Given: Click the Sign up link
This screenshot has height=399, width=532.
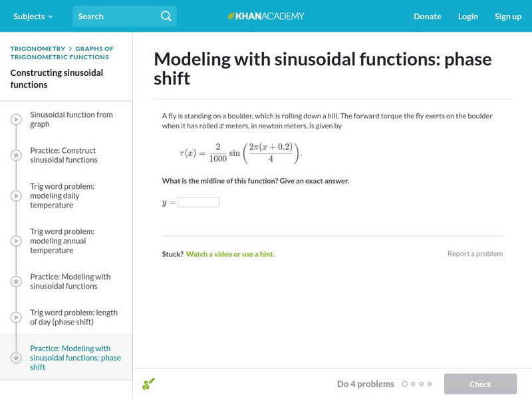Looking at the screenshot, I should point(508,16).
